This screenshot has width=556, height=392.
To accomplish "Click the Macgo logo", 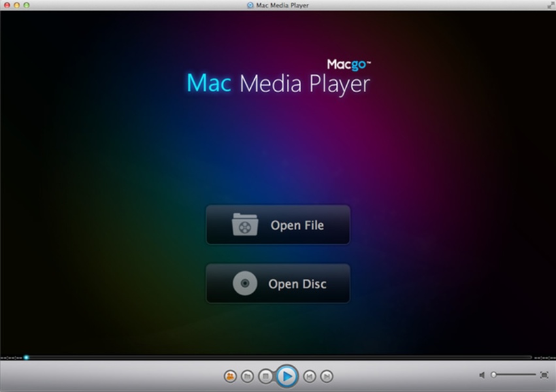I will (x=349, y=65).
